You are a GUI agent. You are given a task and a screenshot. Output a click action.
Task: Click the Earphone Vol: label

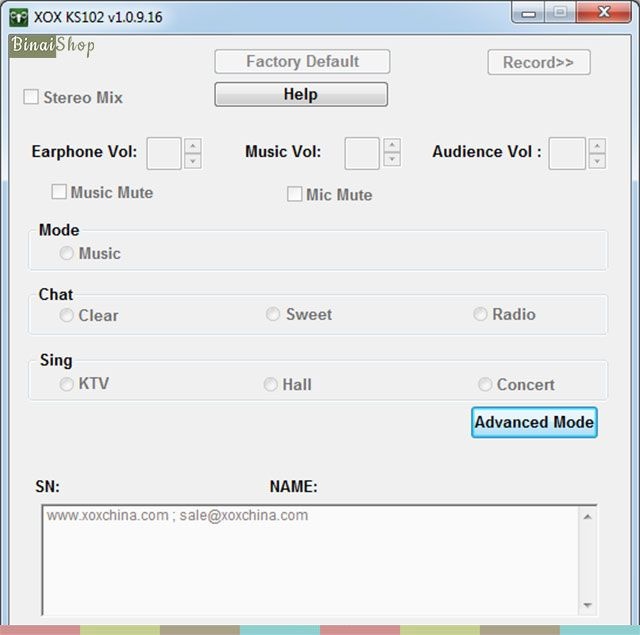pos(84,151)
